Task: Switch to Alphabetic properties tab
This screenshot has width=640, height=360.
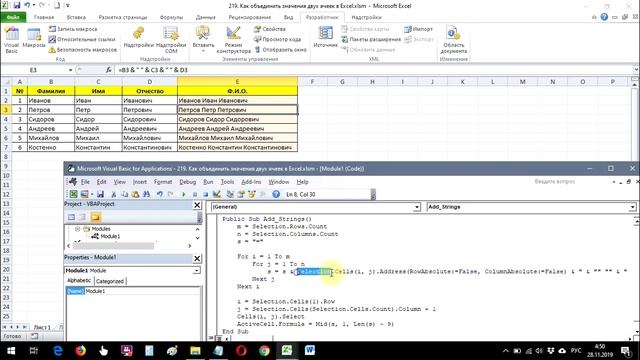Action: pyautogui.click(x=79, y=280)
